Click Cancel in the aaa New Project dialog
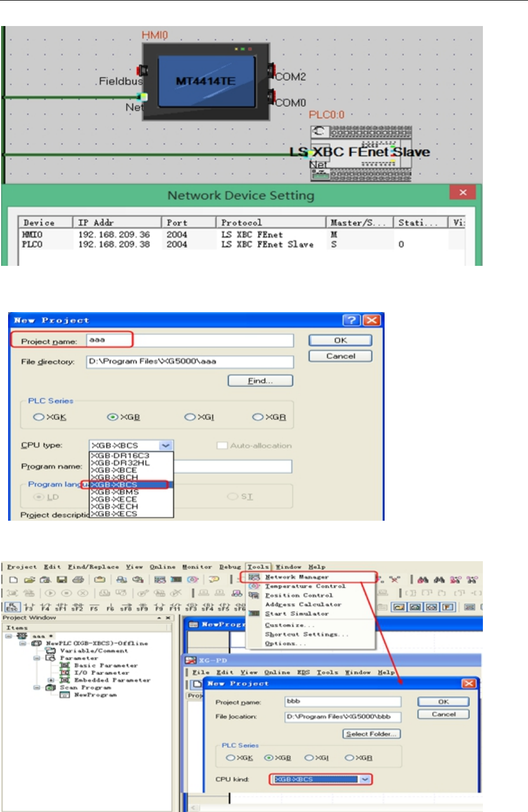The image size is (528, 812). click(x=341, y=356)
